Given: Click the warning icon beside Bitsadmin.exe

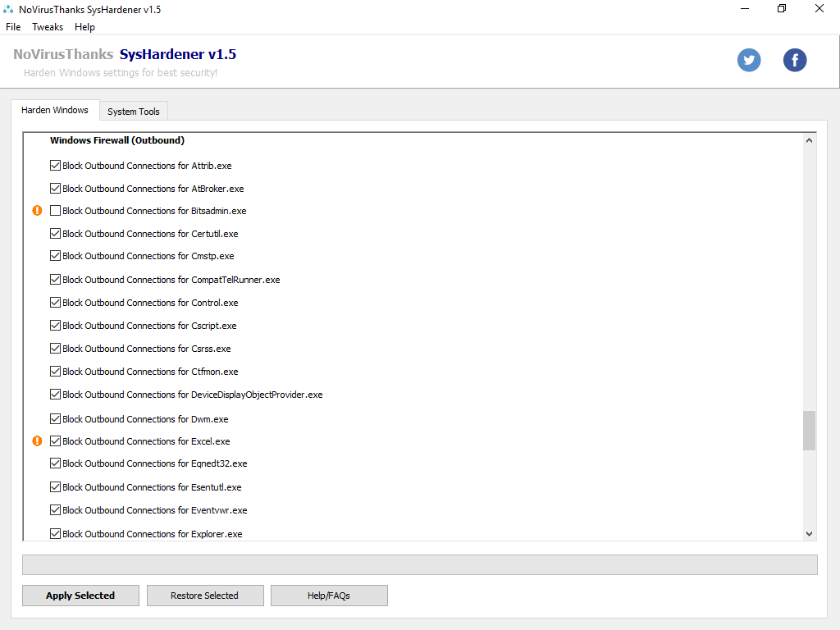Looking at the screenshot, I should click(37, 211).
